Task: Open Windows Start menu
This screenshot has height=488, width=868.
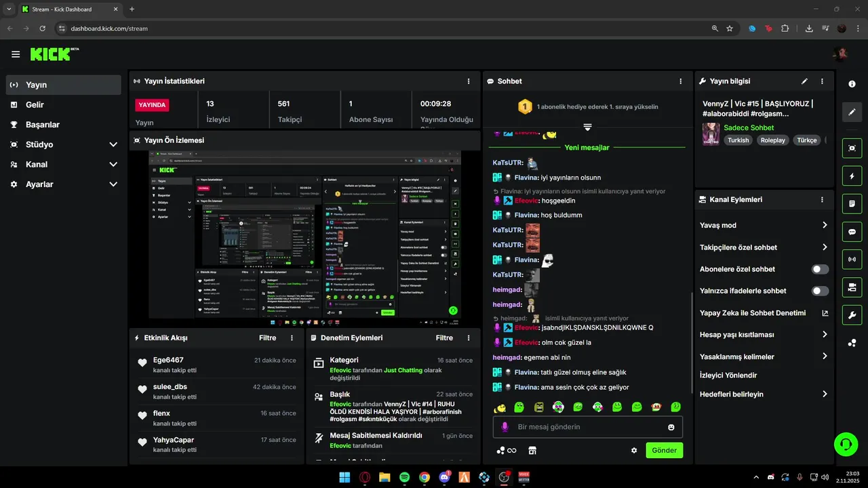Action: 344,477
